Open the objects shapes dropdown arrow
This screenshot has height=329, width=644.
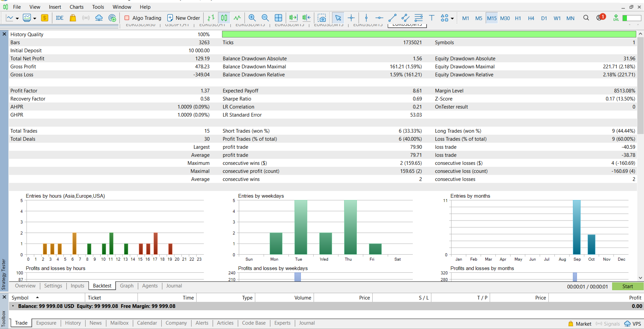452,18
